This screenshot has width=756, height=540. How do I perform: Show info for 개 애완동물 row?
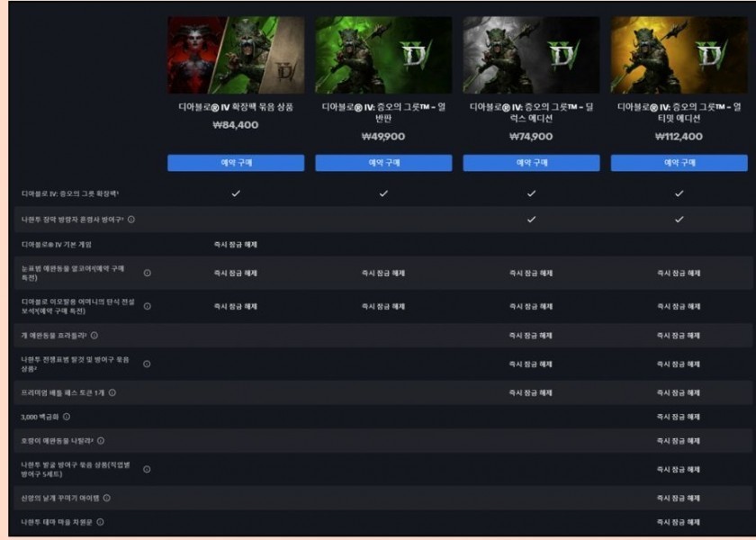click(x=94, y=336)
